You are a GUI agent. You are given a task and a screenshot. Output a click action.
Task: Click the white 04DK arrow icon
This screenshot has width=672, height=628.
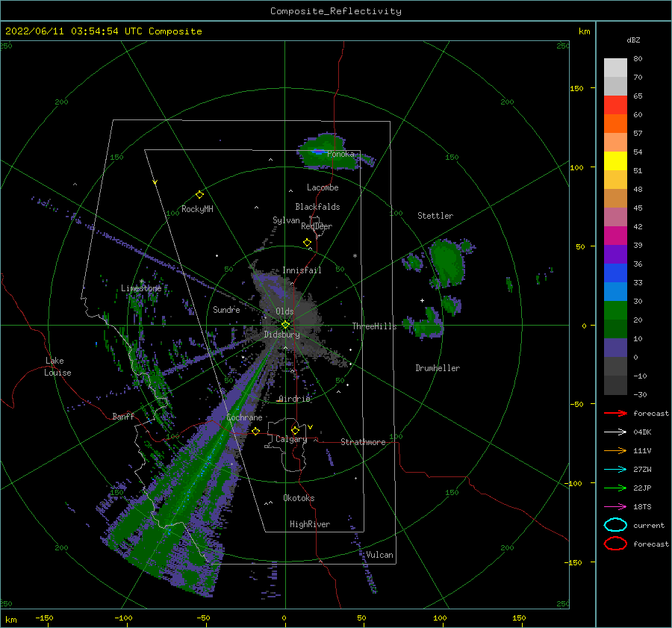(x=615, y=432)
